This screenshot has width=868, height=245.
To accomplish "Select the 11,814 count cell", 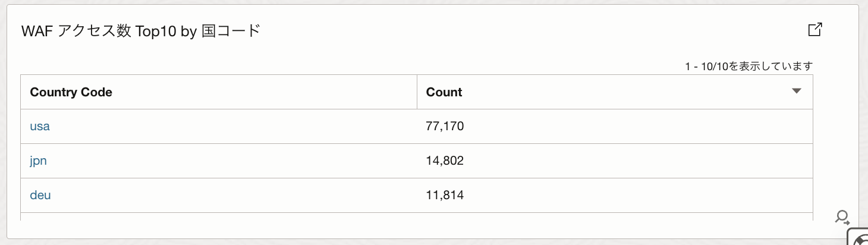I will click(445, 195).
